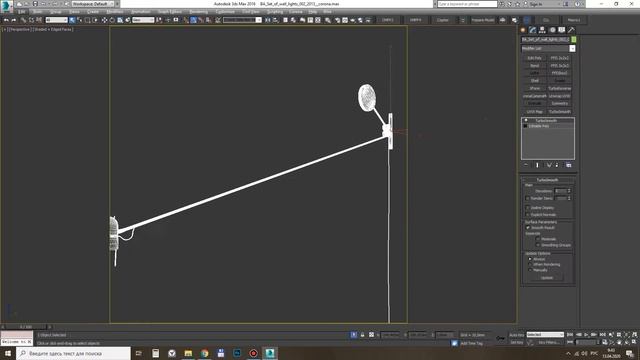Click the Windows Start button
The image size is (640, 360).
point(8,353)
